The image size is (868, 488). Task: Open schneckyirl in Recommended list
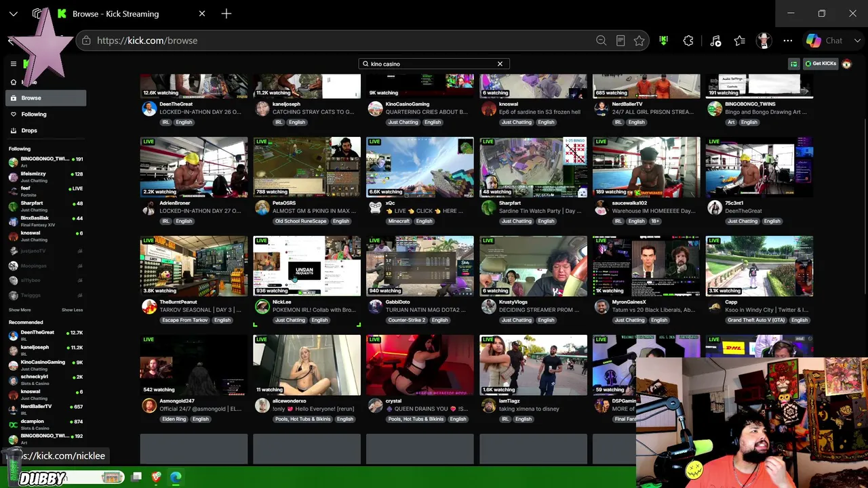[45, 380]
